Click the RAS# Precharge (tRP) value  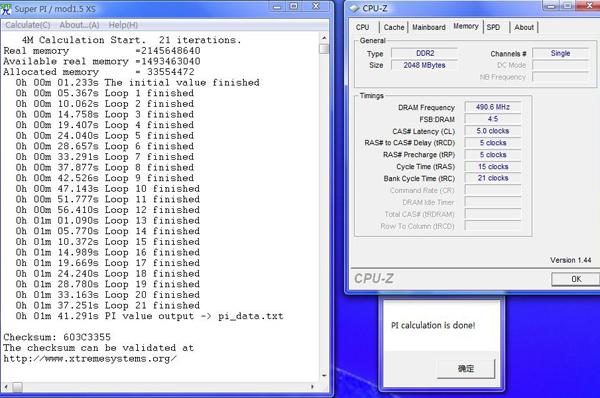[x=492, y=155]
